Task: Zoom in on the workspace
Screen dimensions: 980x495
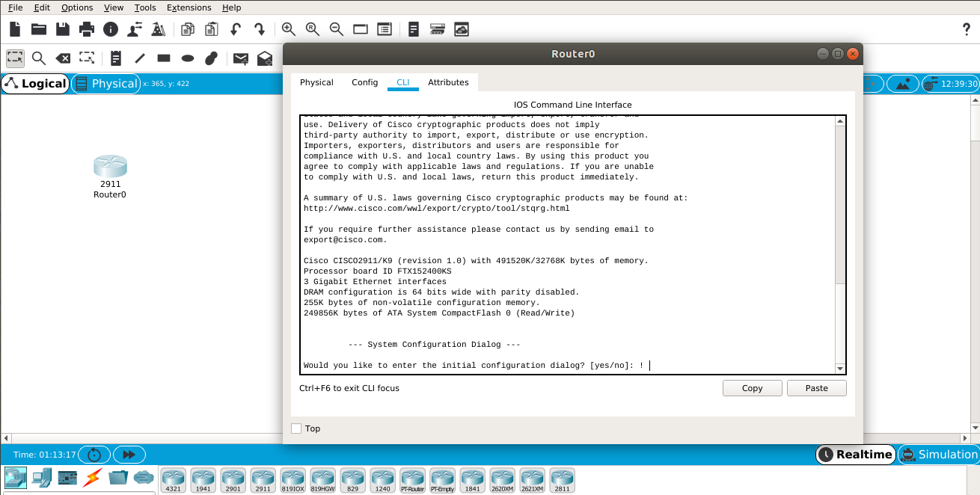Action: pyautogui.click(x=289, y=29)
